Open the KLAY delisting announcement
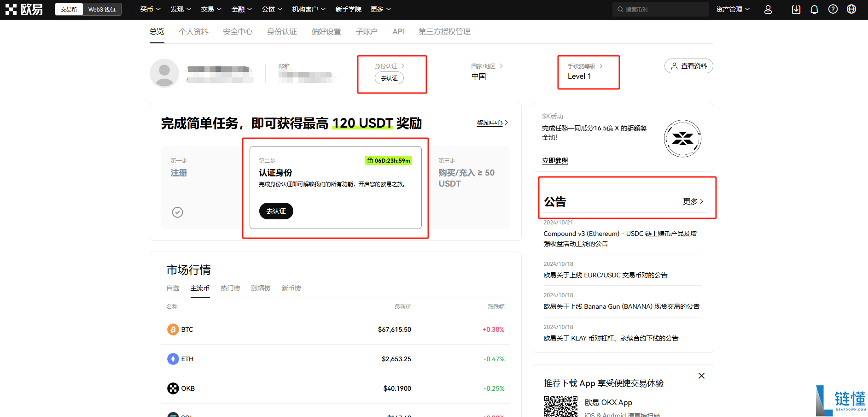This screenshot has height=417, width=868. pos(611,338)
